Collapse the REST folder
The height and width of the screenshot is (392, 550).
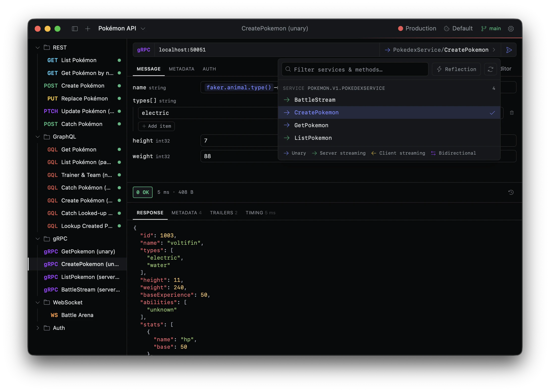[x=38, y=48]
